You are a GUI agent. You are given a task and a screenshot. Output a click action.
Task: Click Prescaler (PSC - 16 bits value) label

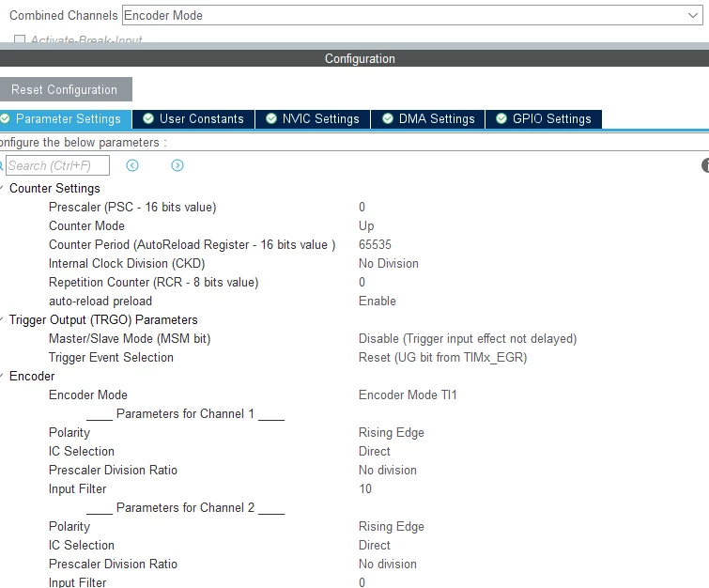click(132, 208)
